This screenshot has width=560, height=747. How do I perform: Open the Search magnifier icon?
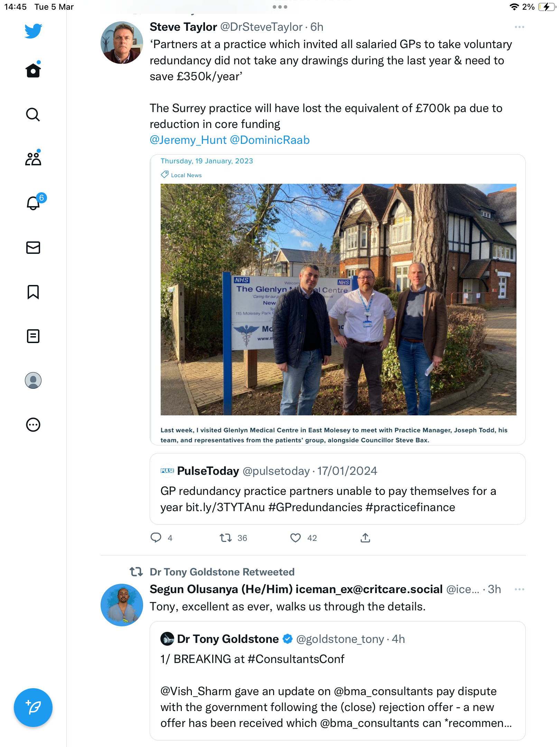coord(33,114)
